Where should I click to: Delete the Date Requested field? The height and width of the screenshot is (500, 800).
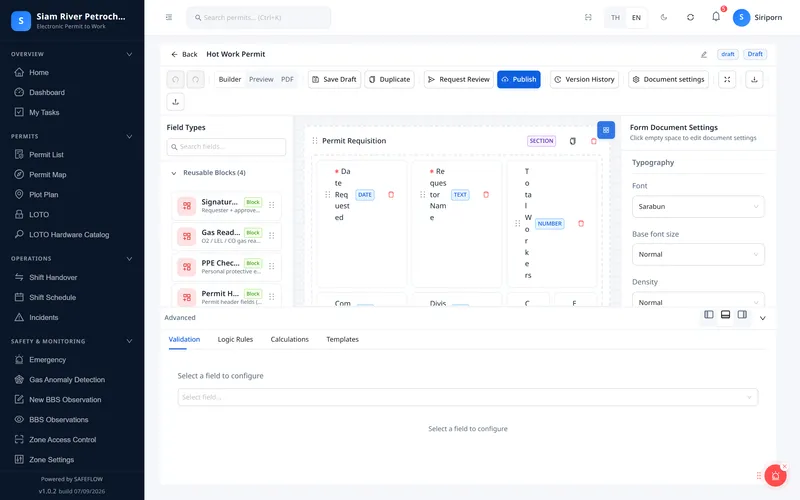[x=391, y=194]
